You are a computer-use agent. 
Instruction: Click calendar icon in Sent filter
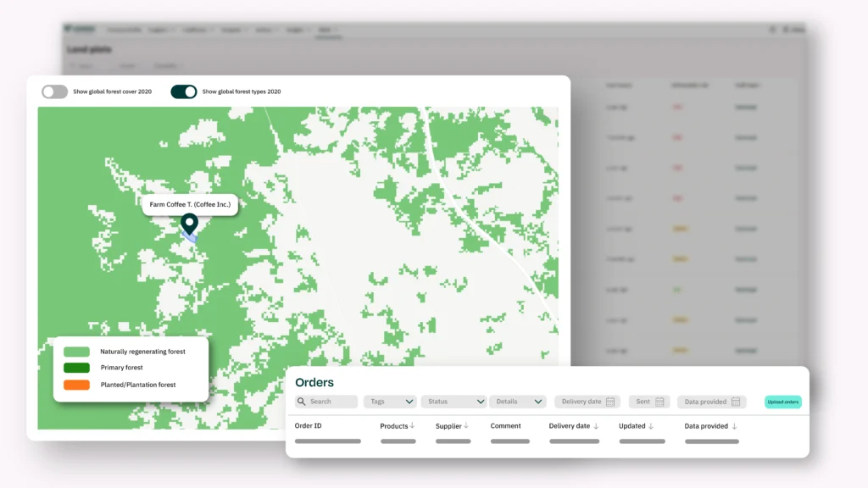point(659,402)
